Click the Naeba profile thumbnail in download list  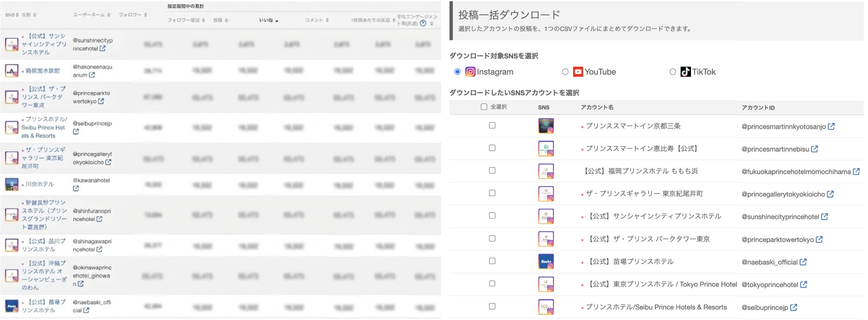click(x=546, y=262)
